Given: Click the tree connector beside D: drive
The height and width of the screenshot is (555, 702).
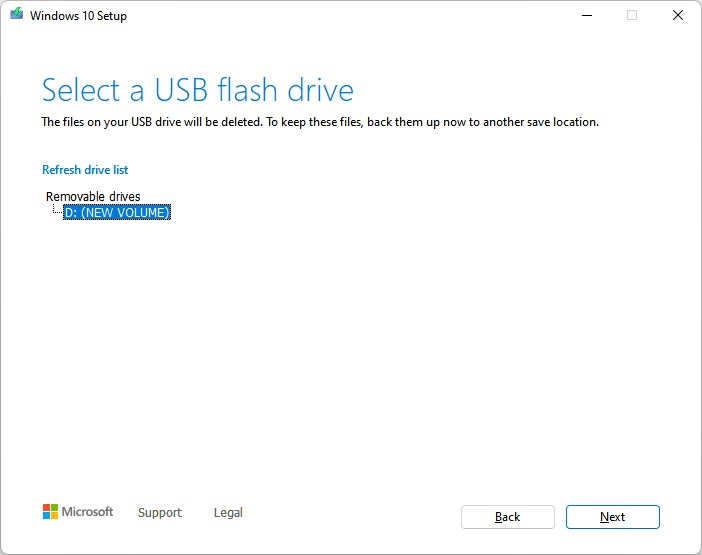Looking at the screenshot, I should pyautogui.click(x=56, y=212).
